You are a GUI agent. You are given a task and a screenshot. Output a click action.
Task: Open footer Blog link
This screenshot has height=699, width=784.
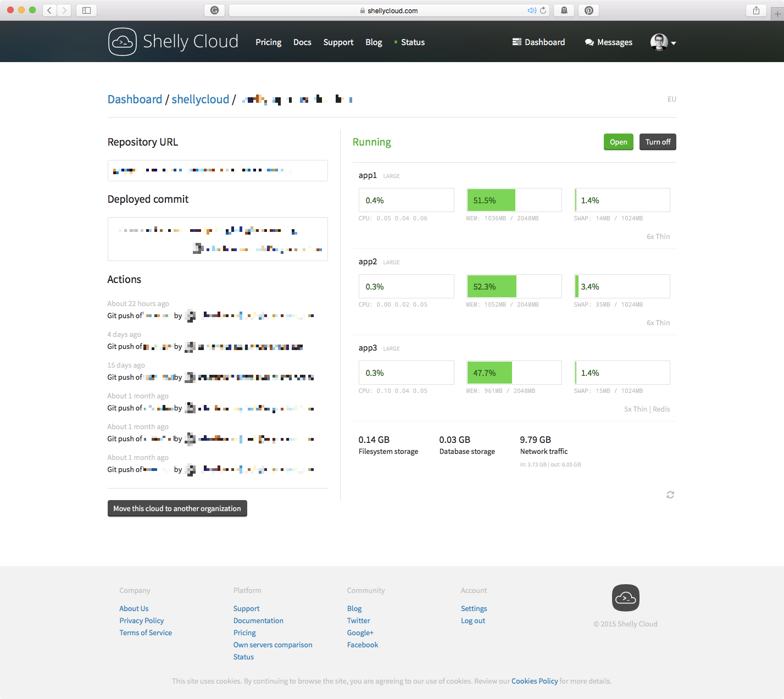(354, 608)
